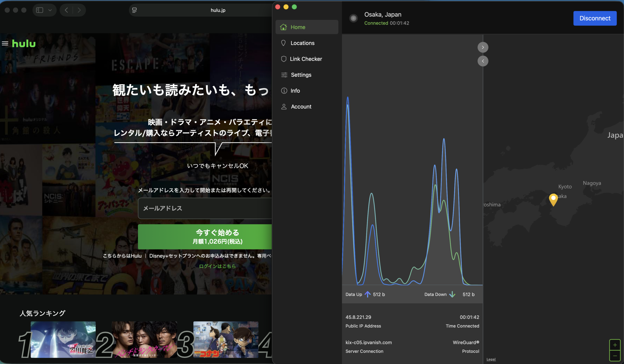Click the left-chevron panel arrow button
This screenshot has width=624, height=364.
483,61
